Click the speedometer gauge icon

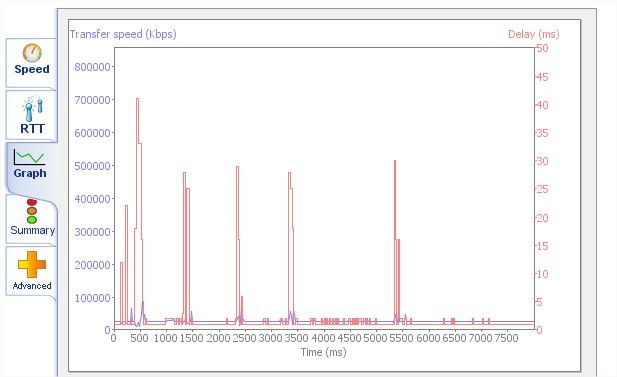(x=32, y=53)
